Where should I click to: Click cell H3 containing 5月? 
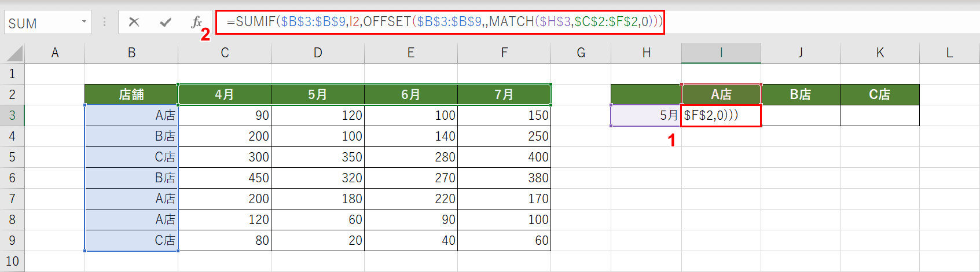[x=646, y=115]
